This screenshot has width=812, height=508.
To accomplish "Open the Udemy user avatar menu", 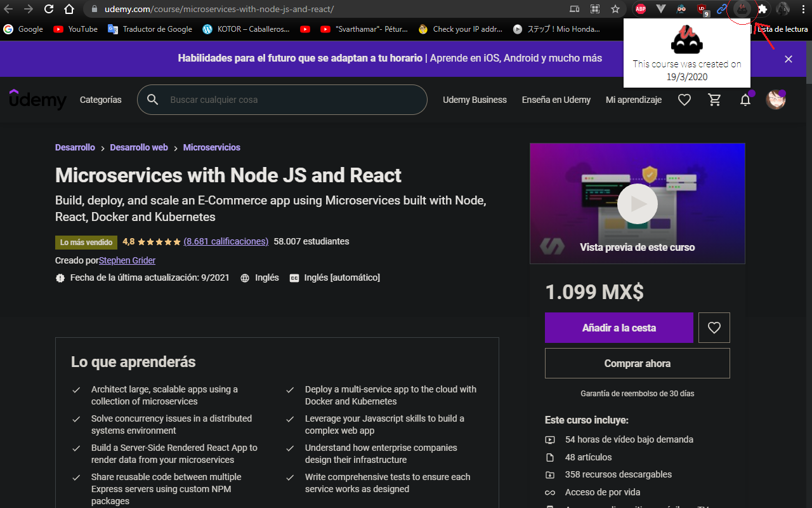I will point(775,100).
